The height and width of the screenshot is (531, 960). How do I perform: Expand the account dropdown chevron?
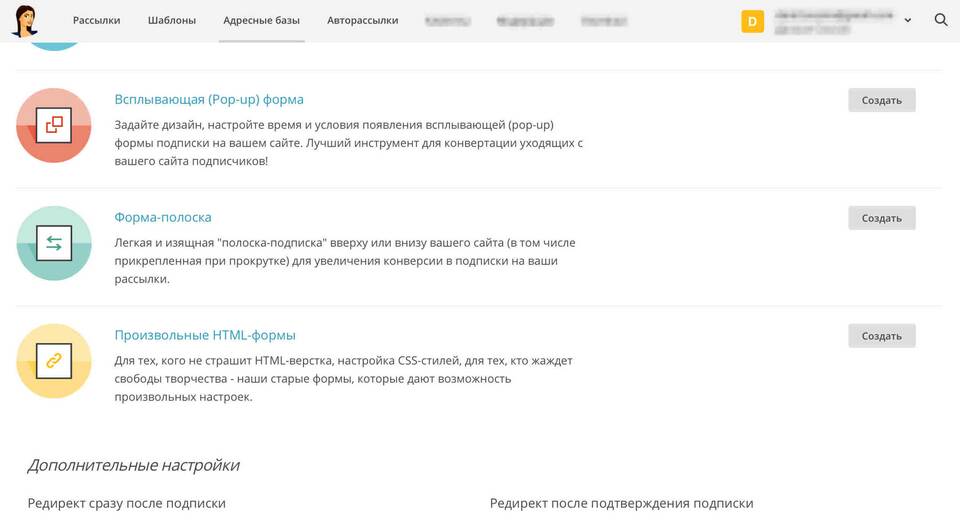tap(908, 20)
